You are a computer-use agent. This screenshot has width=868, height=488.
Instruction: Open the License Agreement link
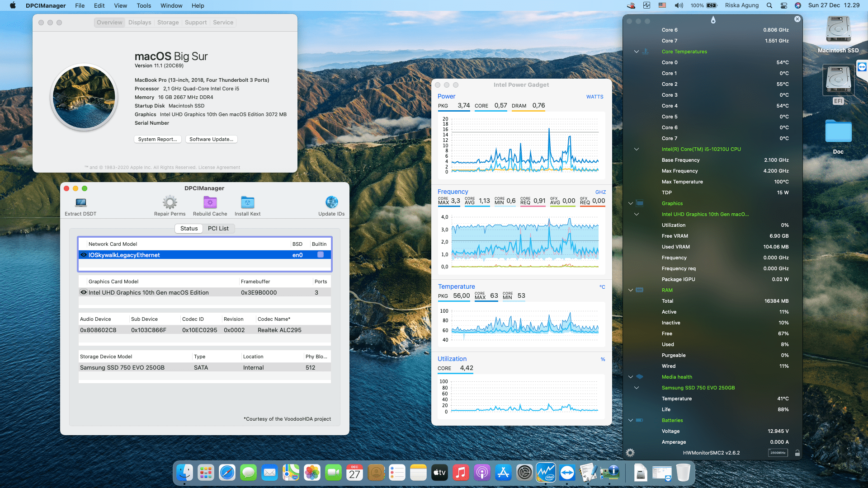(x=219, y=167)
